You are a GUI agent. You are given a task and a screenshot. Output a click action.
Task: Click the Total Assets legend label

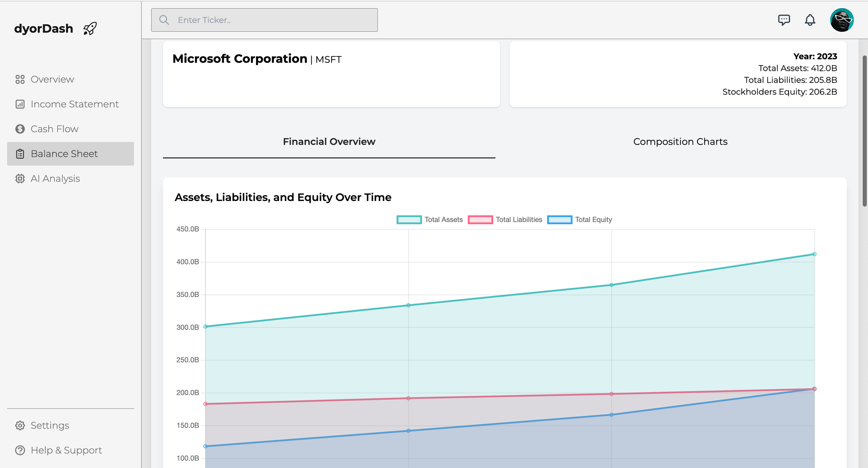(444, 220)
